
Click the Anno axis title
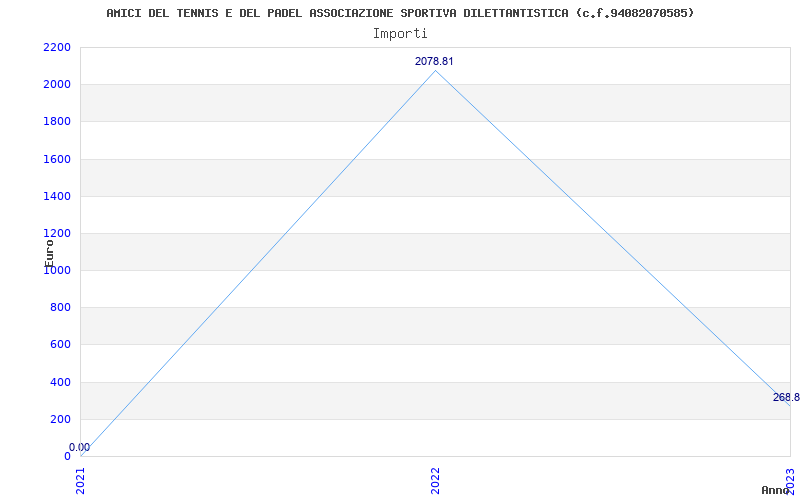pos(775,490)
